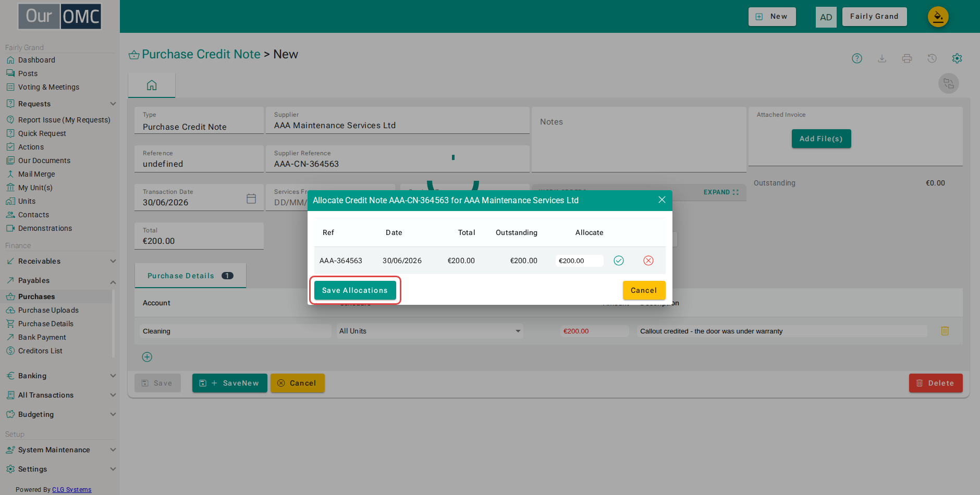The image size is (980, 495).
Task: Expand the Requests menu
Action: coord(60,104)
